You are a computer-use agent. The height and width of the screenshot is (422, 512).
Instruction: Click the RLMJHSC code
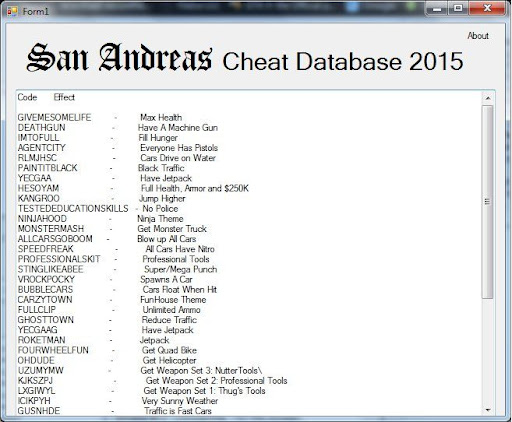coord(37,158)
